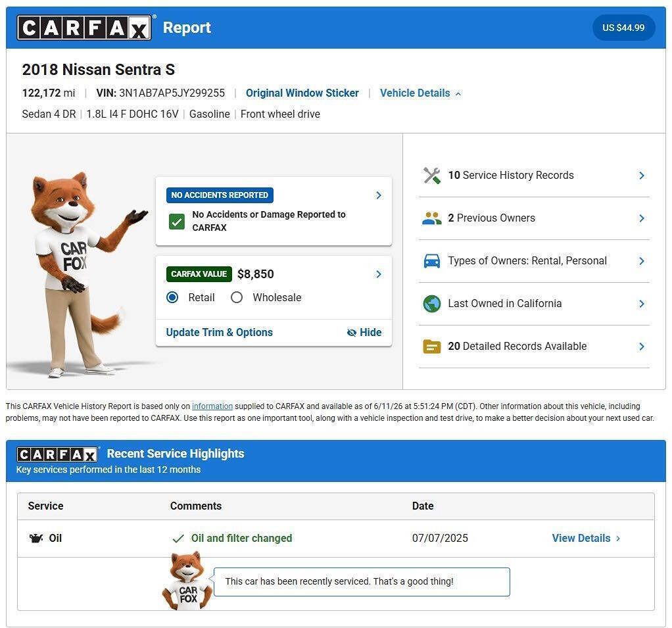
Task: Click the $8,850 value amount
Action: (x=255, y=274)
